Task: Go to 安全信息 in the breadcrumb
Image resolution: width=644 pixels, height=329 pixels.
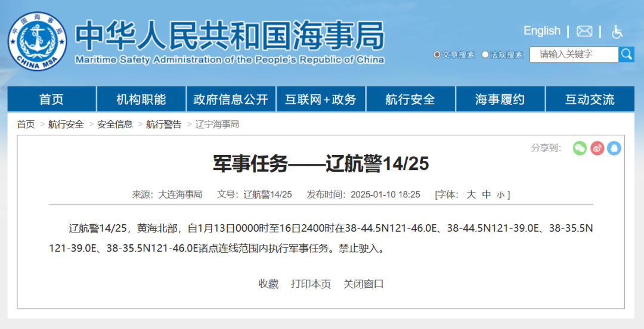Action: click(x=115, y=125)
